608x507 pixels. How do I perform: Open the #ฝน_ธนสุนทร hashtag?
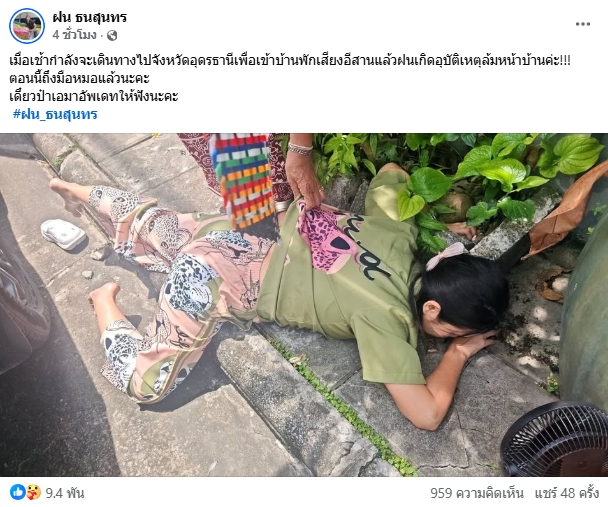[55, 114]
